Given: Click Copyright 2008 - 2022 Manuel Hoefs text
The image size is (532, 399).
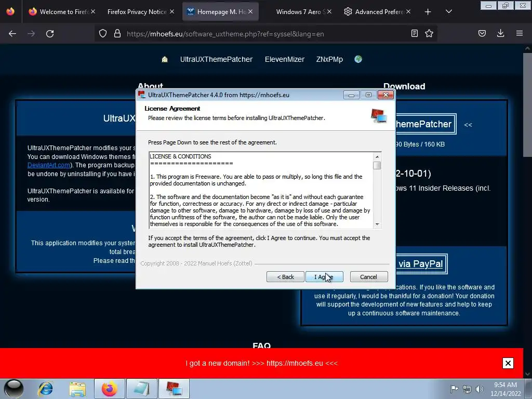Looking at the screenshot, I should [196, 263].
